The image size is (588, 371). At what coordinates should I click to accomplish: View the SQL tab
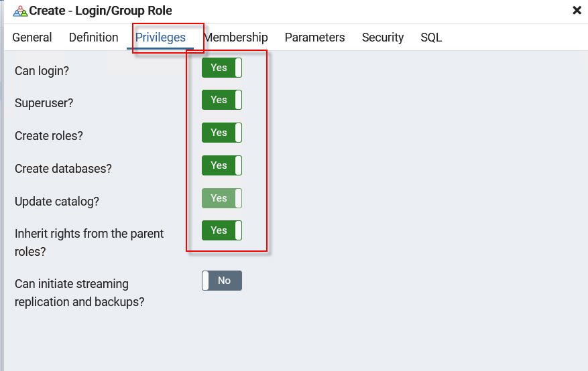(431, 38)
